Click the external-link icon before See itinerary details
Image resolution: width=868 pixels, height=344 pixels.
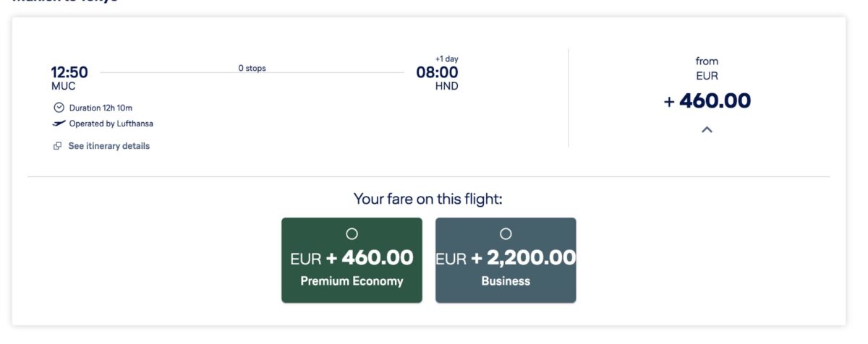point(58,146)
